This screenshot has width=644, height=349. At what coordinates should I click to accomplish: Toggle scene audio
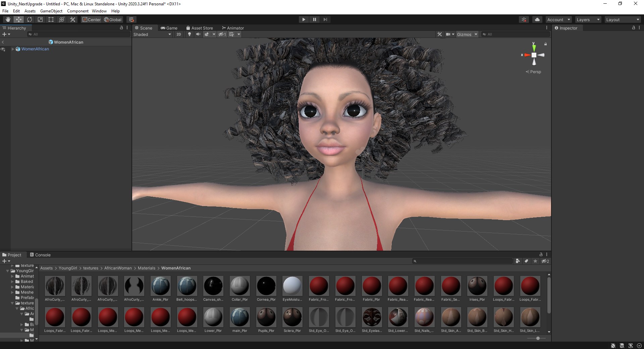click(x=198, y=34)
